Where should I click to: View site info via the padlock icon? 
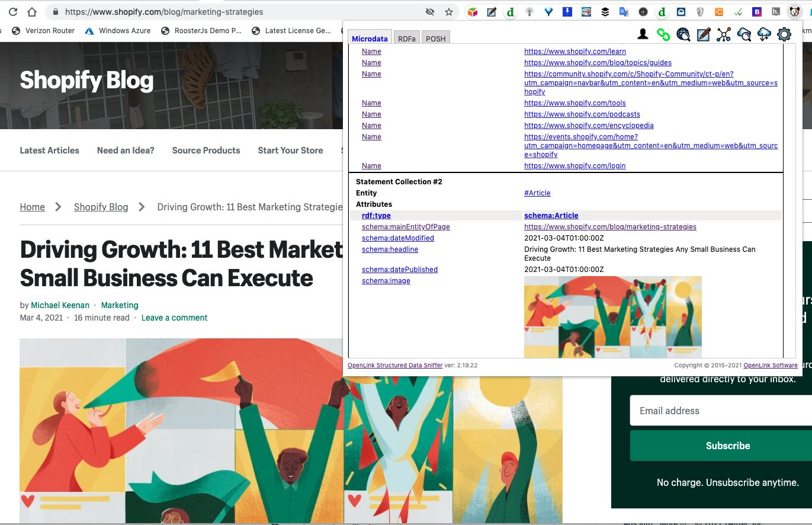click(56, 12)
